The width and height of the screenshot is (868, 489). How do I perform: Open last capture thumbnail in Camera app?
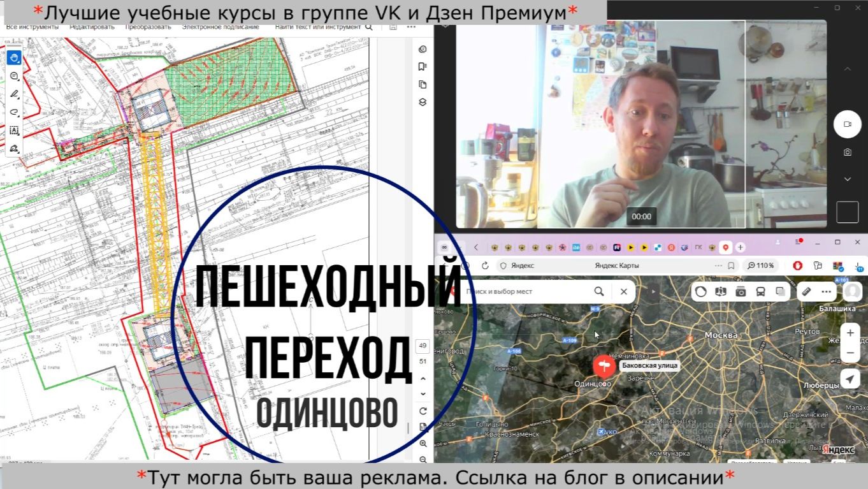pyautogui.click(x=848, y=212)
